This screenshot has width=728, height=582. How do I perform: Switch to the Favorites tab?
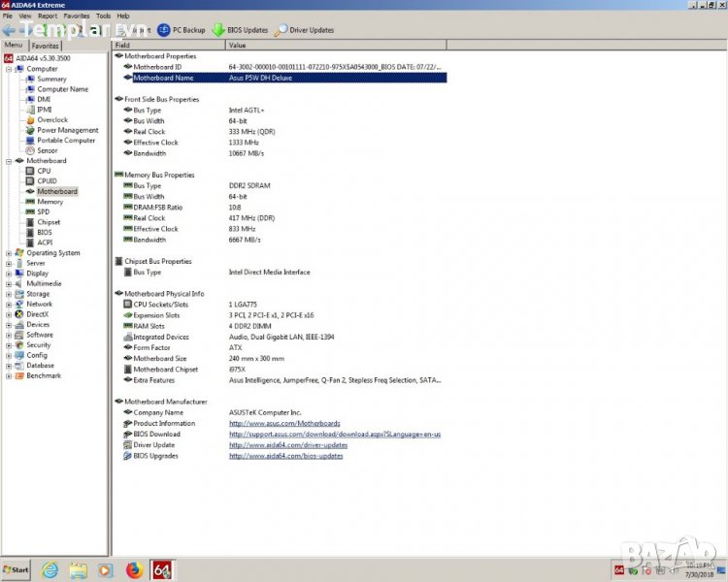tap(45, 46)
